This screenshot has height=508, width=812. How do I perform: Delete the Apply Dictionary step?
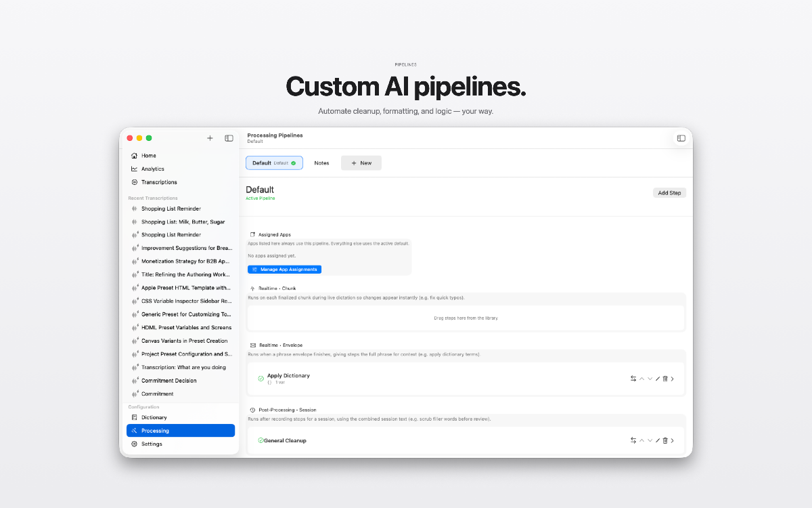coord(665,379)
